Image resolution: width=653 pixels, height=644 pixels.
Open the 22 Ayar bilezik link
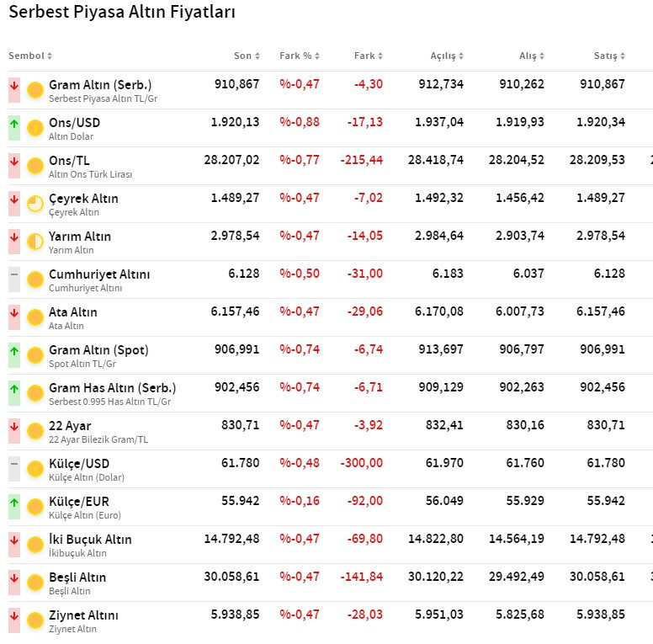coord(70,426)
